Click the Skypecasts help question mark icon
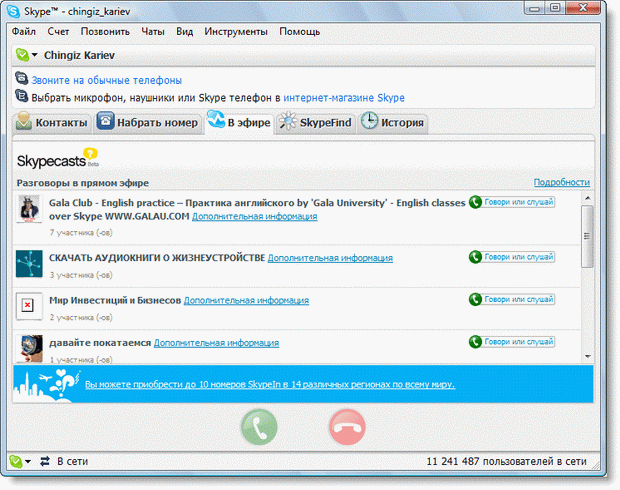This screenshot has height=490, width=620. [90, 153]
